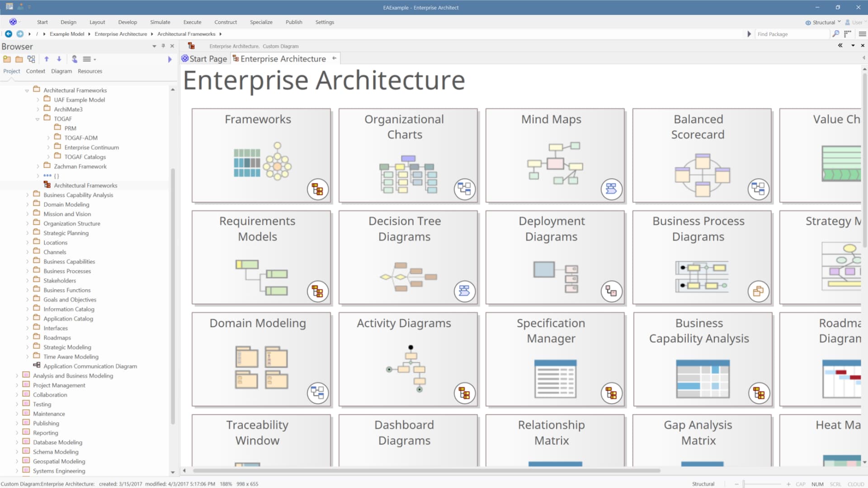Move selected element up using the up arrow
The width and height of the screenshot is (868, 488).
pos(46,59)
